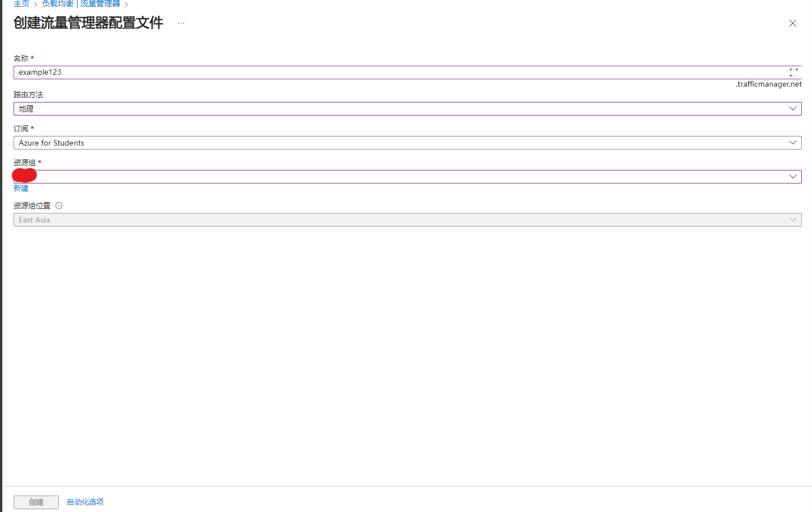The image size is (812, 512).
Task: Click the 资源组位置 label text
Action: (x=32, y=206)
